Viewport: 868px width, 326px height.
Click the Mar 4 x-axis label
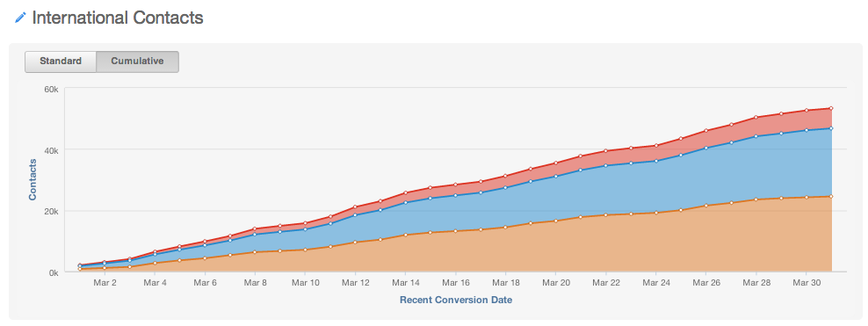(x=155, y=283)
